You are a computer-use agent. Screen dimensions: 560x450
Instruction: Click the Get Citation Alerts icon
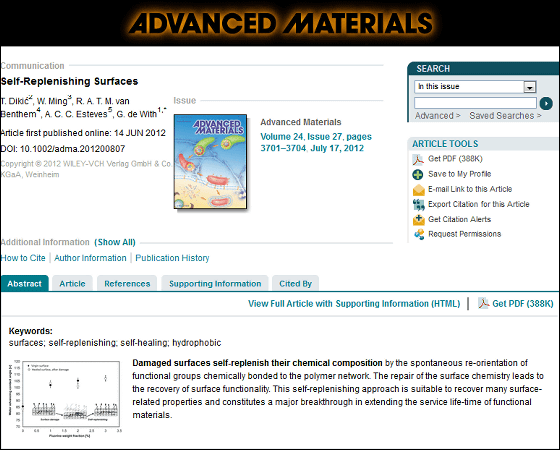[x=418, y=220]
